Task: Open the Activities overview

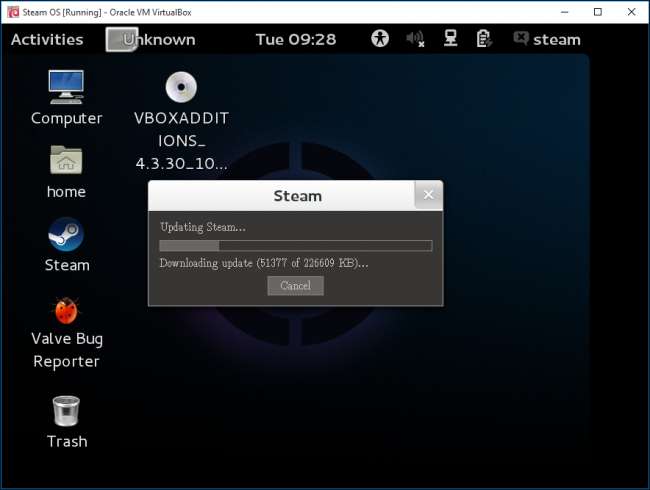Action: pos(47,39)
